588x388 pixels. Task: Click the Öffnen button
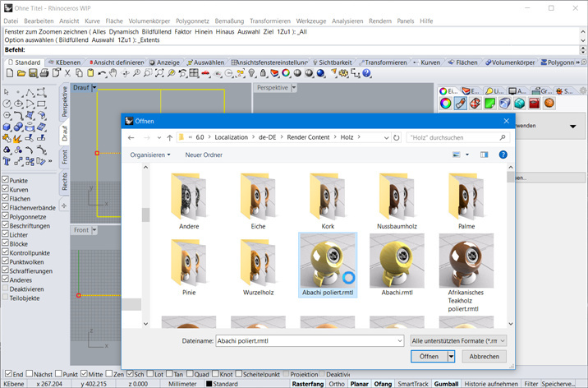click(429, 357)
